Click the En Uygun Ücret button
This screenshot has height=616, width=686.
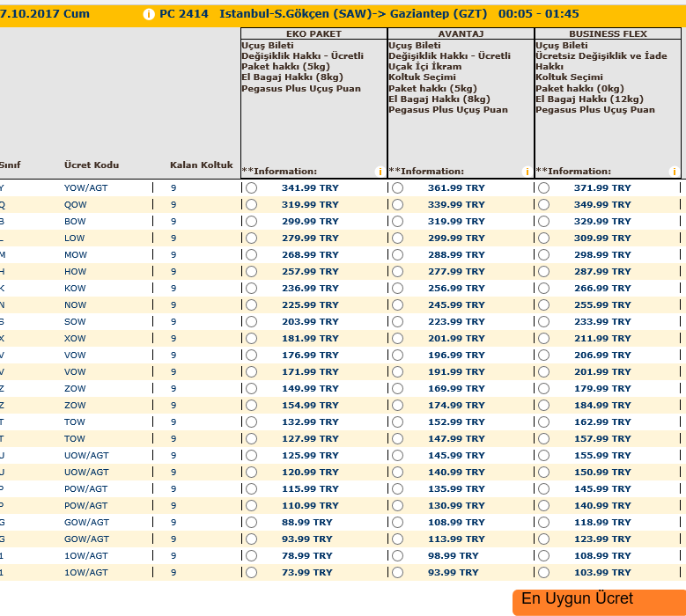click(599, 602)
